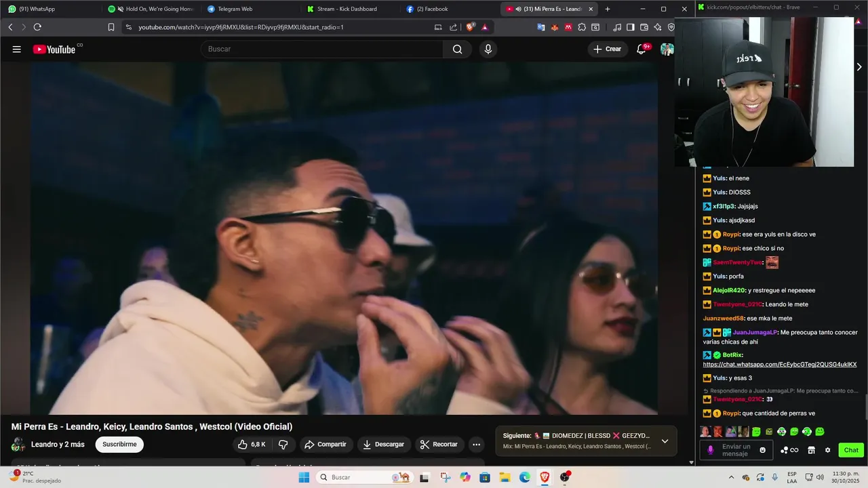Open the YouTube account avatar menu
The width and height of the screenshot is (868, 488).
pyautogui.click(x=667, y=49)
